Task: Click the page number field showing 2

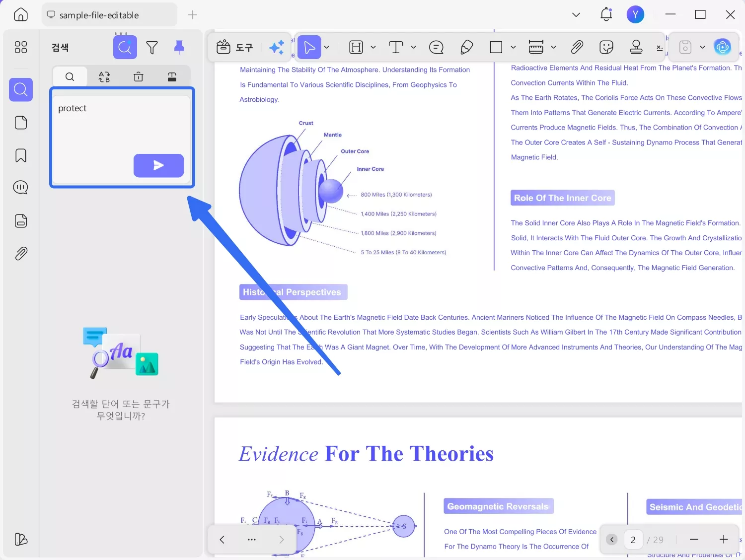Action: 633,540
